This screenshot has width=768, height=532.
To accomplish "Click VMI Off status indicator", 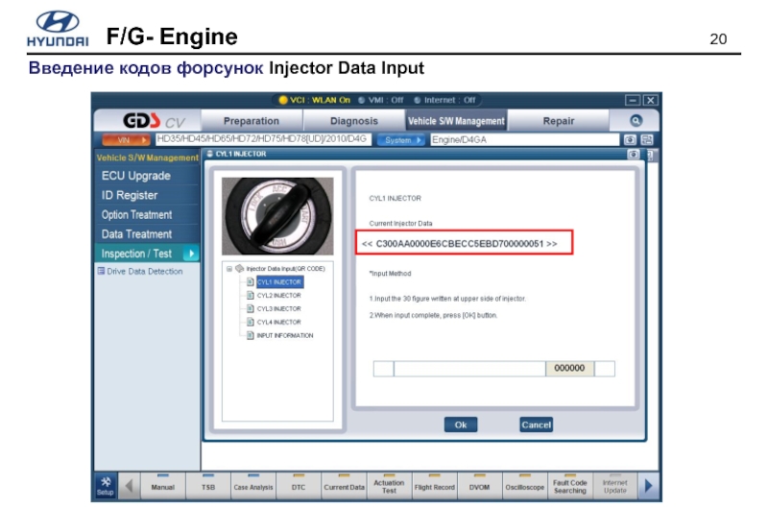I will point(381,100).
